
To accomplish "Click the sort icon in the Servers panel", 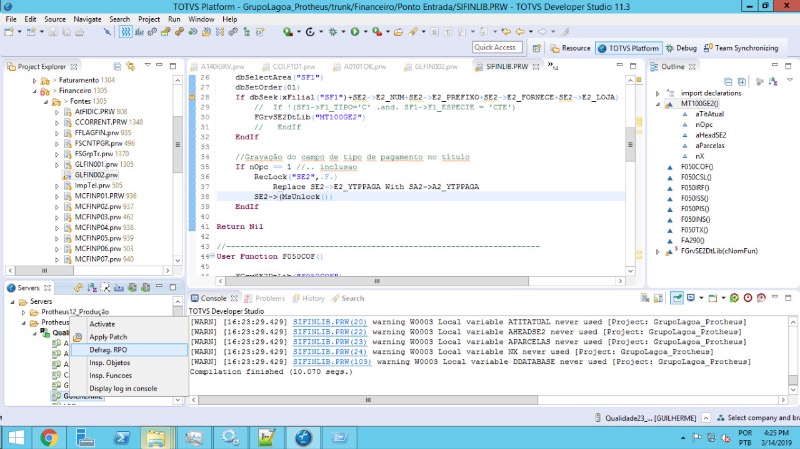I will tap(92, 288).
